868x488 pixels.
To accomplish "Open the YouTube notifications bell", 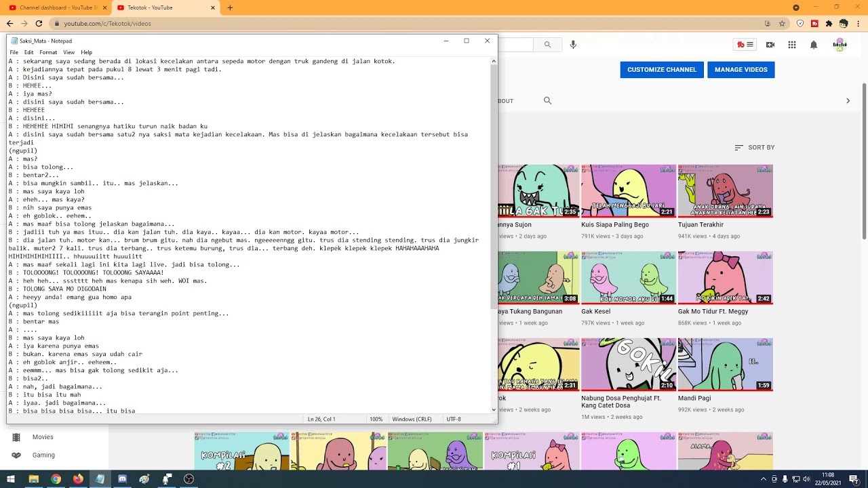I will pos(813,45).
